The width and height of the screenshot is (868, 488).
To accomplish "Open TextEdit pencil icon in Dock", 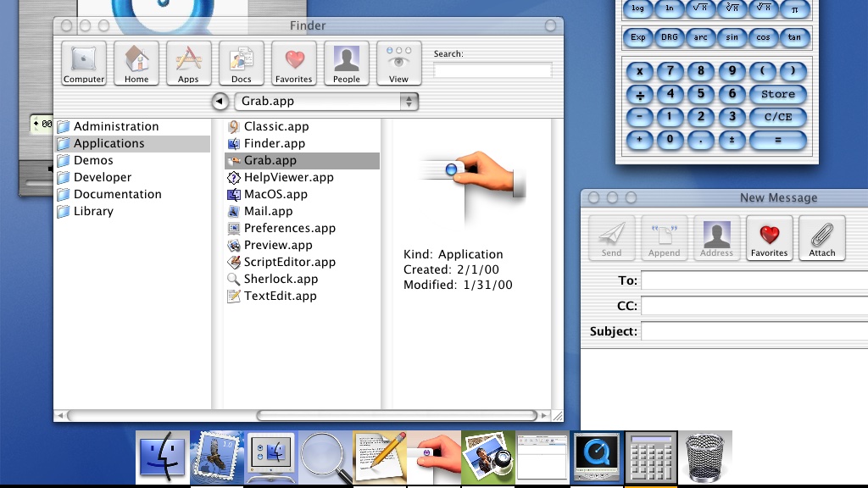I will (380, 457).
